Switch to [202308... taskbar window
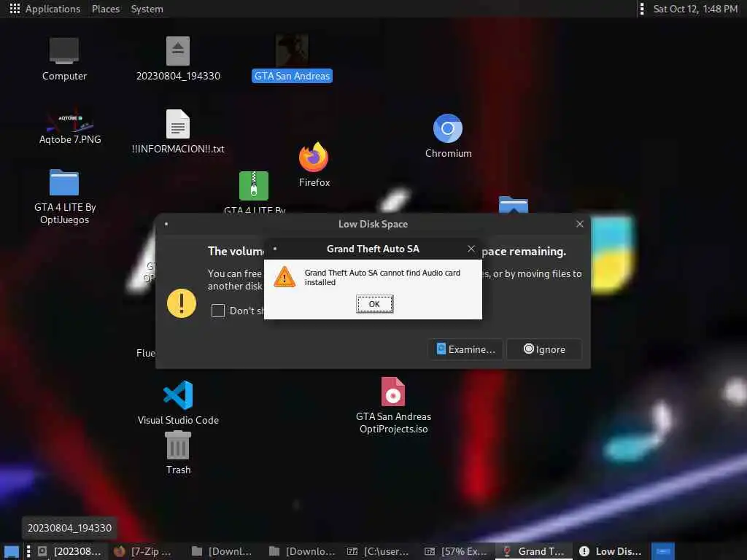Screen dimensions: 747x560 click(x=69, y=551)
